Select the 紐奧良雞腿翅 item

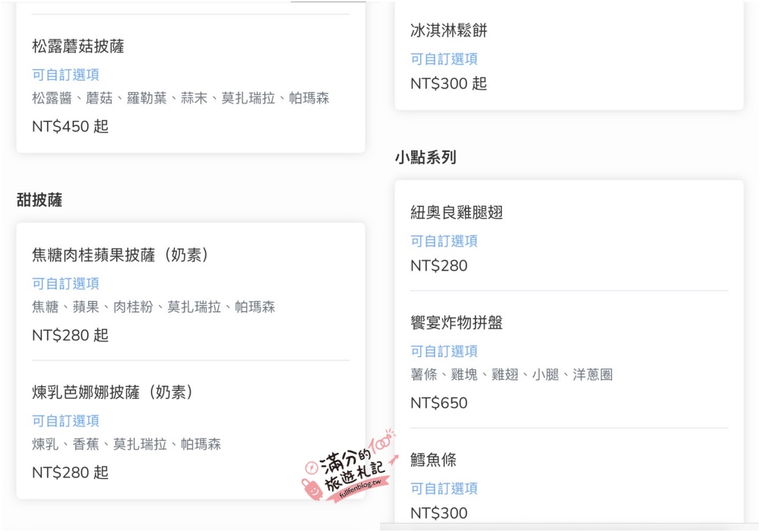click(x=456, y=212)
